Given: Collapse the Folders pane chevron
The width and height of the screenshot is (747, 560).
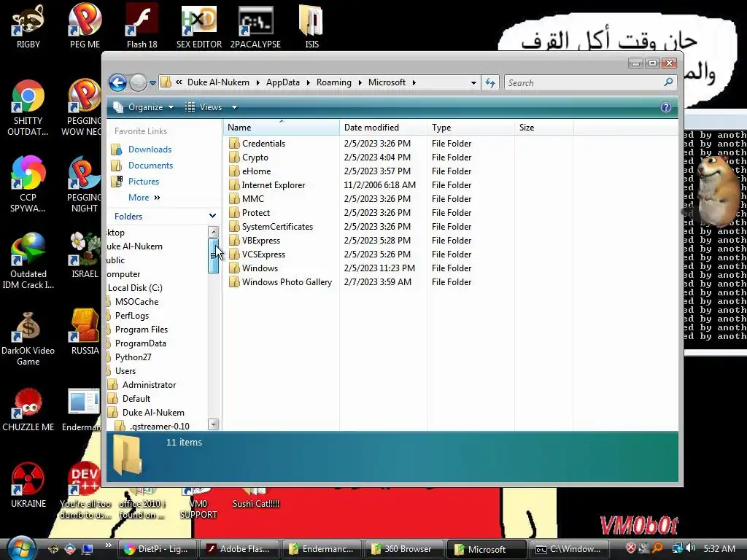Looking at the screenshot, I should click(212, 216).
